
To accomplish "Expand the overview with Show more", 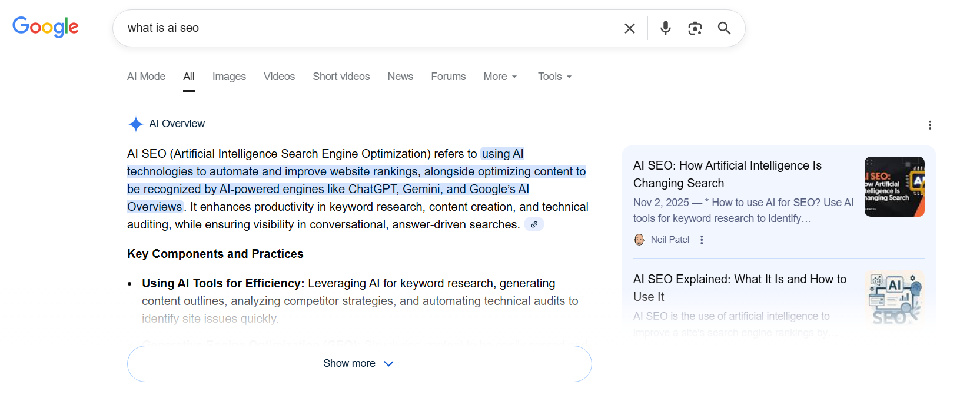I will [360, 364].
